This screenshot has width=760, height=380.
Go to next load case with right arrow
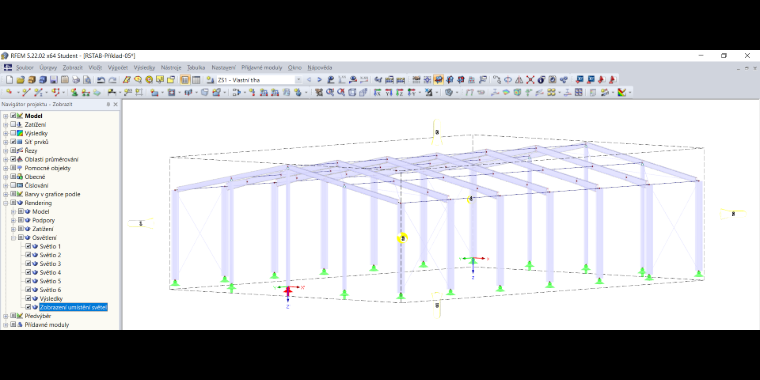coord(319,80)
